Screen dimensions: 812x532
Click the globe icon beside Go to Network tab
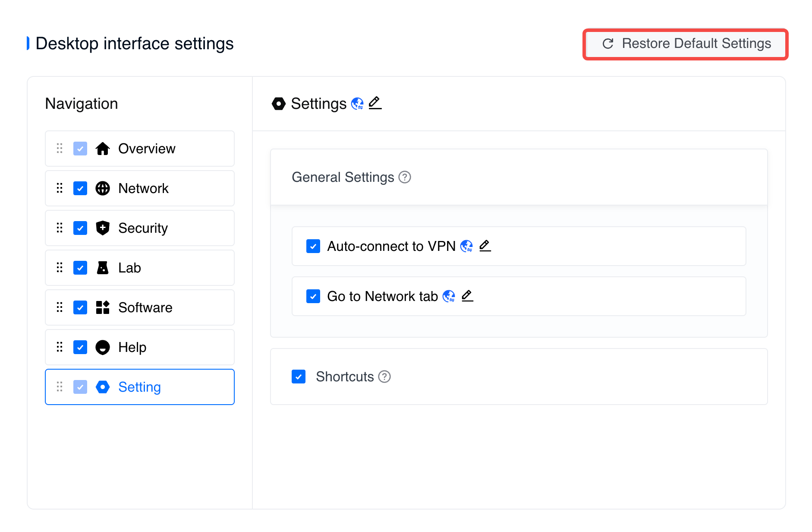tap(449, 296)
